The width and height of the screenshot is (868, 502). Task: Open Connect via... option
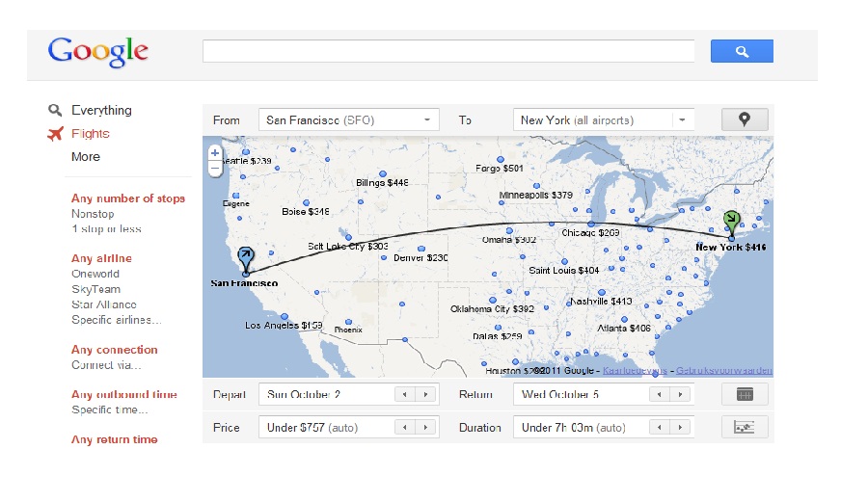106,365
